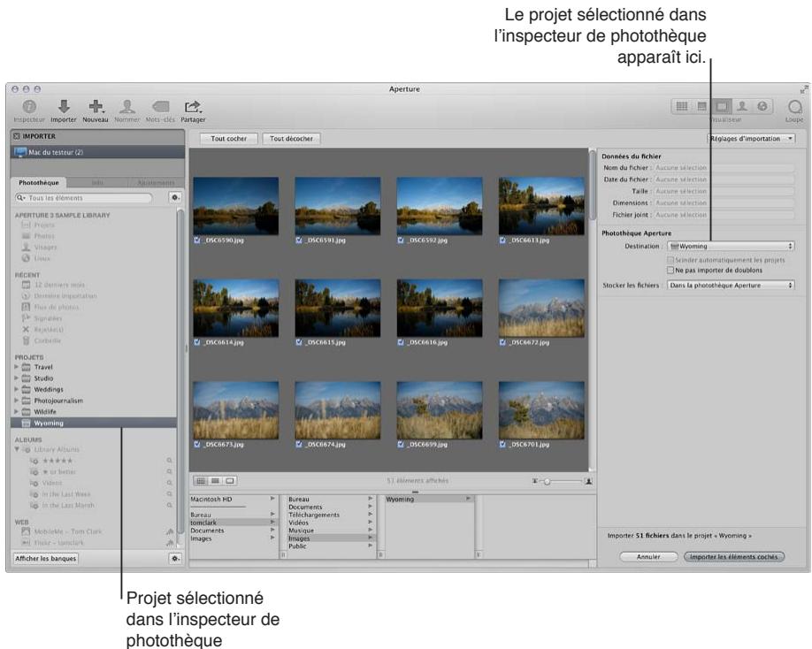
Task: Click the small thumbnail icon by slider
Action: coord(535,481)
